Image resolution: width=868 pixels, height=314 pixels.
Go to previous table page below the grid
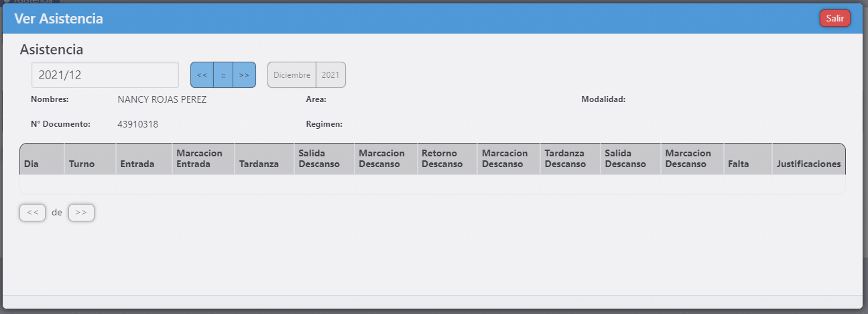32,213
